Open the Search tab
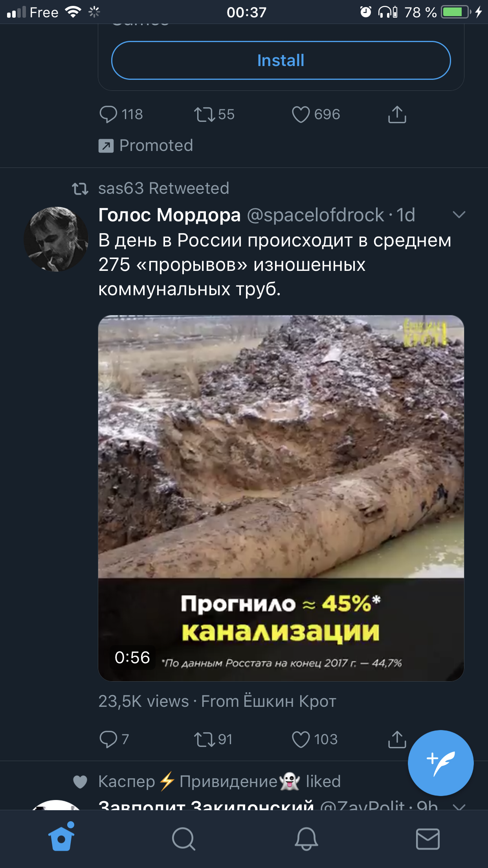Image resolution: width=488 pixels, height=868 pixels. tap(183, 839)
